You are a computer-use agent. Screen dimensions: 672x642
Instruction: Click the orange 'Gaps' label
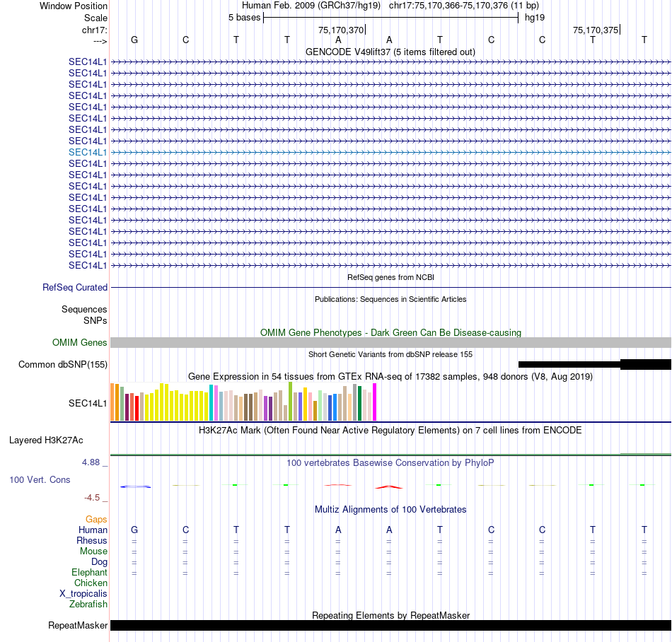click(x=96, y=519)
